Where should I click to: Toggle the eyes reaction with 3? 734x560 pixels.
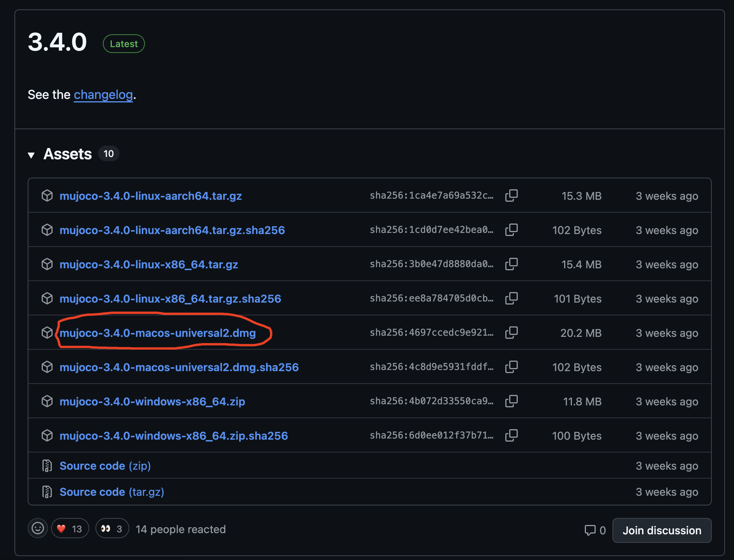click(x=112, y=528)
